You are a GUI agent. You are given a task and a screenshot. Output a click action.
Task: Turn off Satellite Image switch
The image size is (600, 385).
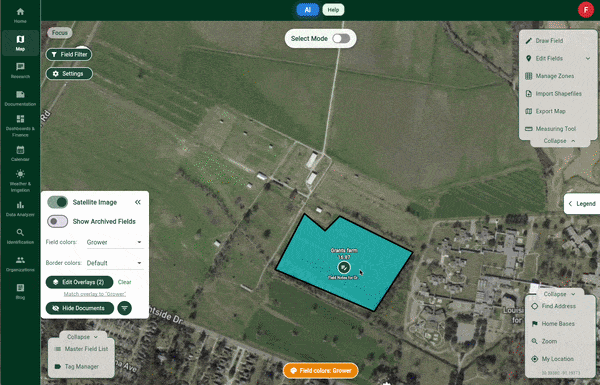coord(57,202)
